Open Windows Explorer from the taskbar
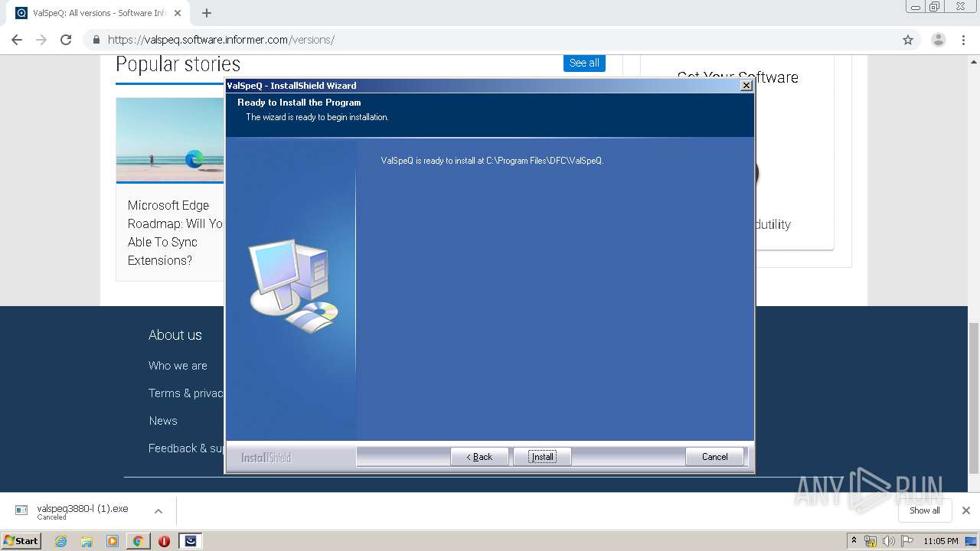Screen dimensions: 980x551 (x=87, y=541)
